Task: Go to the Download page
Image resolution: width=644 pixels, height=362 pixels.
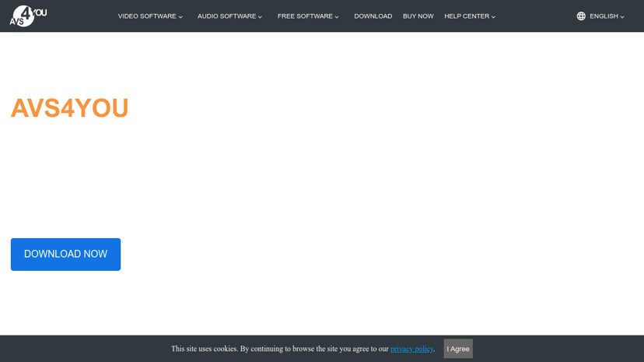Action: pos(373,16)
